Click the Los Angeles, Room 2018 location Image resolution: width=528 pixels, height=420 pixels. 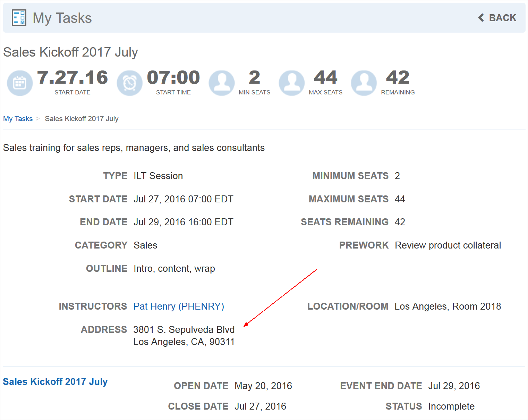click(448, 306)
